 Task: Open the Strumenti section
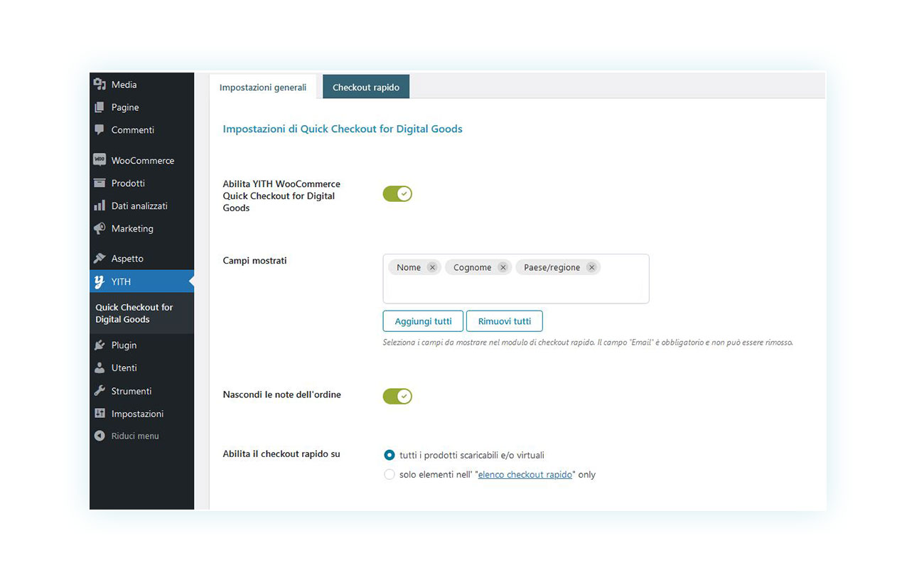point(131,390)
